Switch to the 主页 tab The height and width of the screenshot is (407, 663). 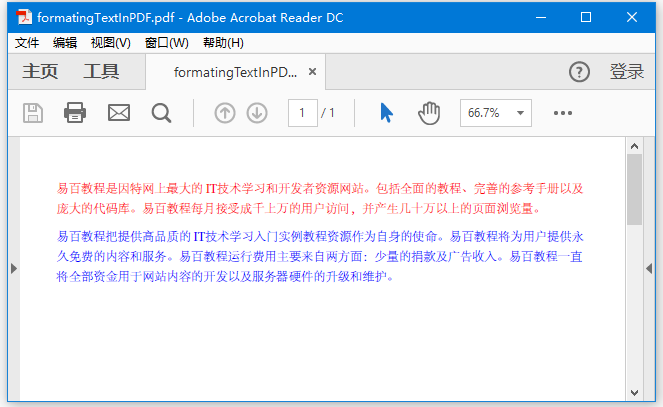(40, 71)
